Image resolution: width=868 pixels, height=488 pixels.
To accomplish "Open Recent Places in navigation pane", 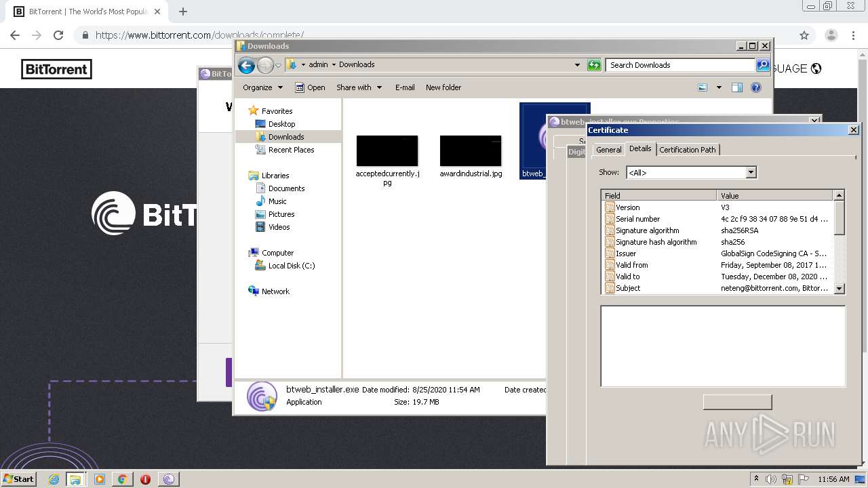I will coord(291,150).
